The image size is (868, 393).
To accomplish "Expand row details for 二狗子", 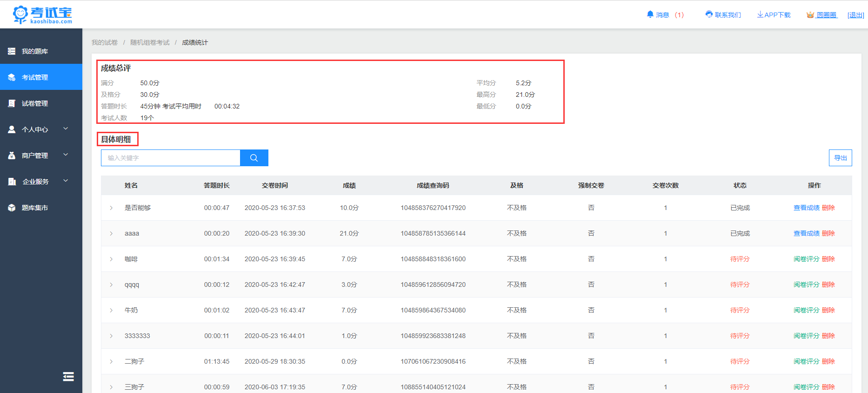I will coord(111,361).
